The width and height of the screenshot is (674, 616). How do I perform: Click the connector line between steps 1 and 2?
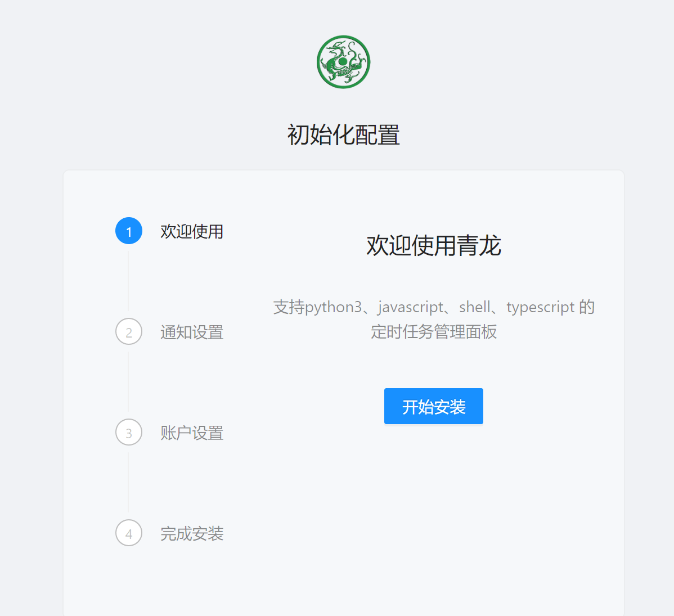pos(128,281)
